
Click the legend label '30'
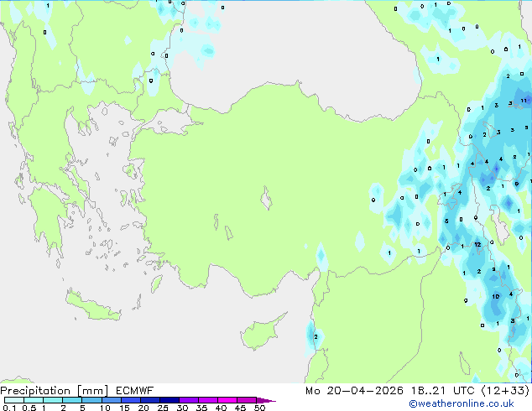[182, 408]
